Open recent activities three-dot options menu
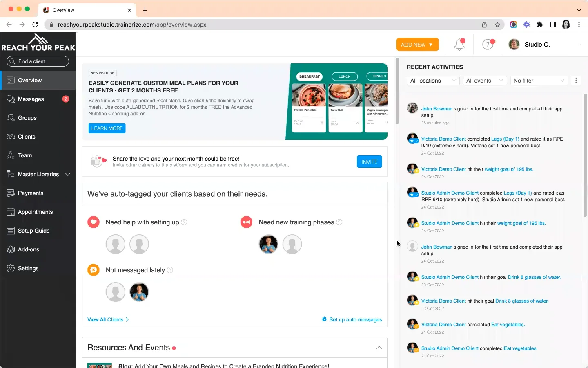 (x=576, y=81)
